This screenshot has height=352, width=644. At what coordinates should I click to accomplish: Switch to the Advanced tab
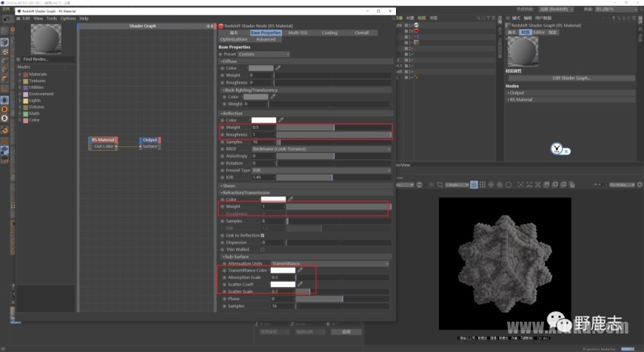[x=266, y=39]
